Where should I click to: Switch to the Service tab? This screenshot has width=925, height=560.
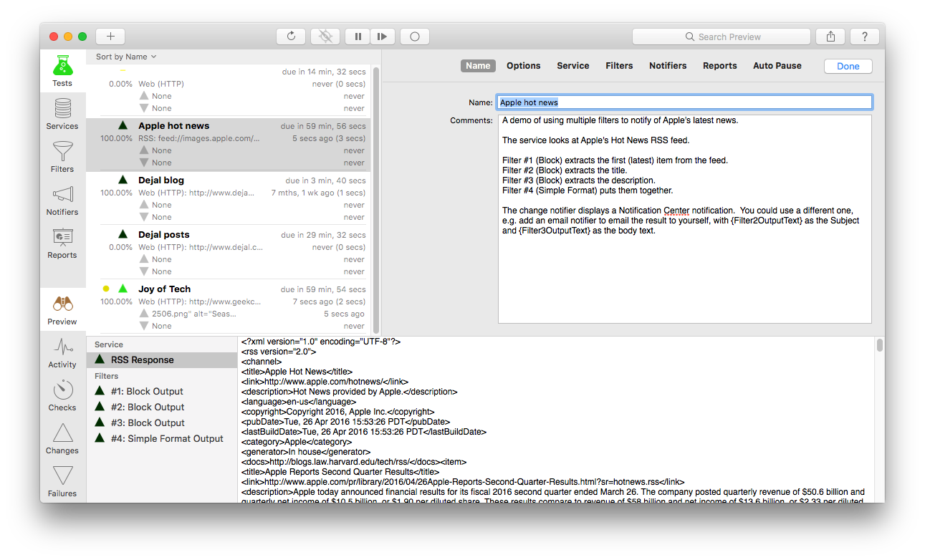click(573, 66)
